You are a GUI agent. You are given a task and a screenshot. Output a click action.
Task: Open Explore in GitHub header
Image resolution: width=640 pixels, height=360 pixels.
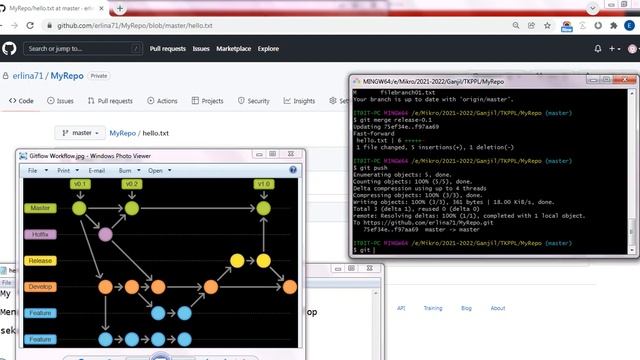point(268,49)
